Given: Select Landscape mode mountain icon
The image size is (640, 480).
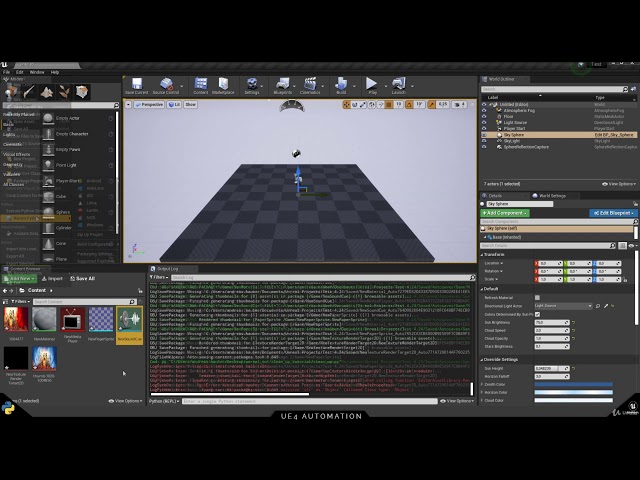Looking at the screenshot, I should point(47,92).
